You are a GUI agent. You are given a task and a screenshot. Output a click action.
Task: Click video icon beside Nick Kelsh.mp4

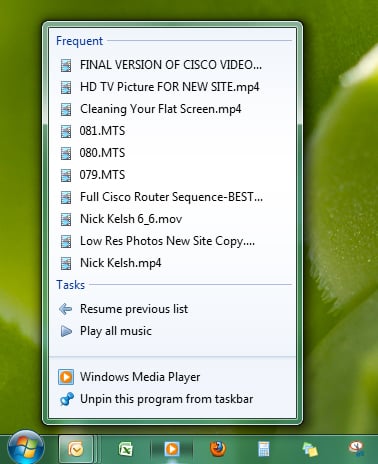point(66,263)
